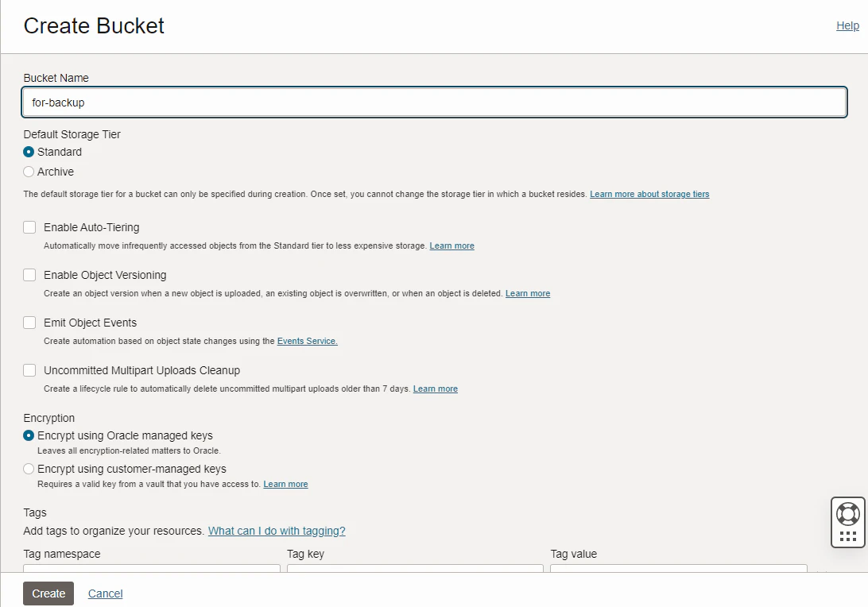Screen dimensions: 868x607
Task: Select the Standard storage tier radio
Action: [x=29, y=152]
